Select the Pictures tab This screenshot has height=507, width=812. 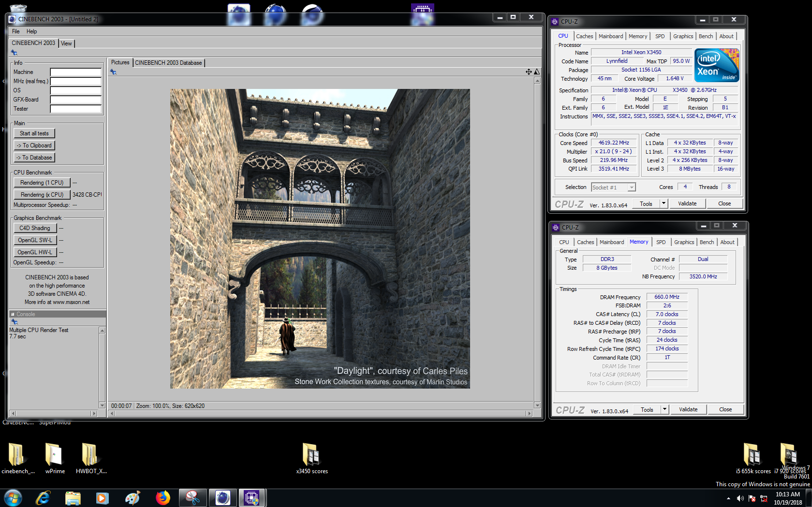tap(120, 62)
